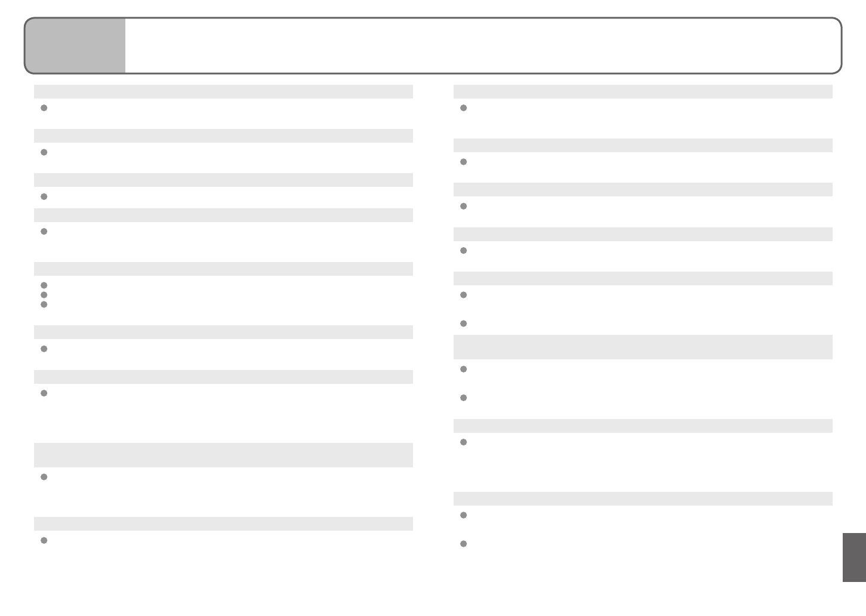Click the bottom bullet of the three stacked bullets
866x616 pixels.
44,304
